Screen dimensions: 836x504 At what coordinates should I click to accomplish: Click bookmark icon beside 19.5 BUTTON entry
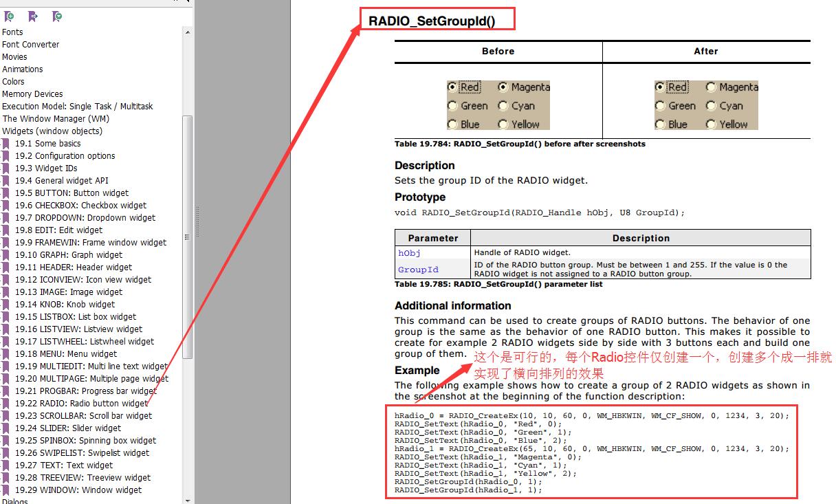click(x=6, y=193)
